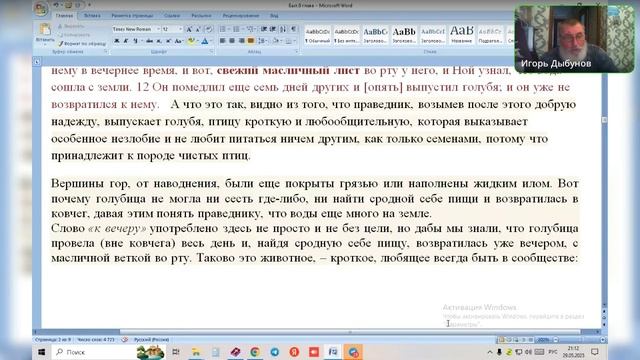Justify the text alignment
This screenshot has height=360, width=640.
(251, 41)
